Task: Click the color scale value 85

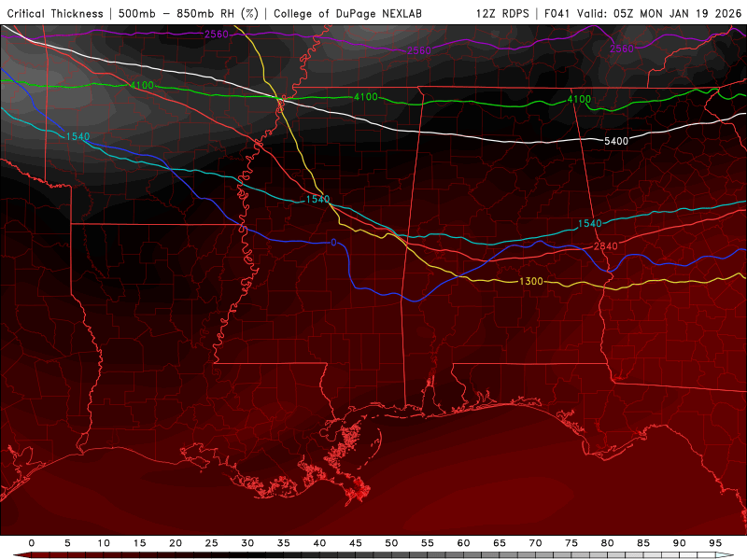Action: click(x=643, y=543)
